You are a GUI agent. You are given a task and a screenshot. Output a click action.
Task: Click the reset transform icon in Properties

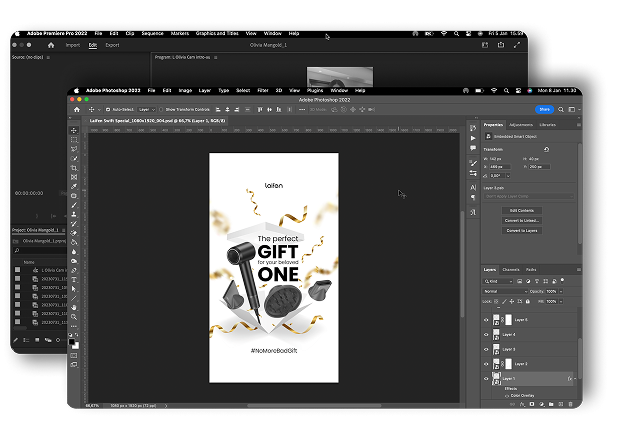[546, 149]
